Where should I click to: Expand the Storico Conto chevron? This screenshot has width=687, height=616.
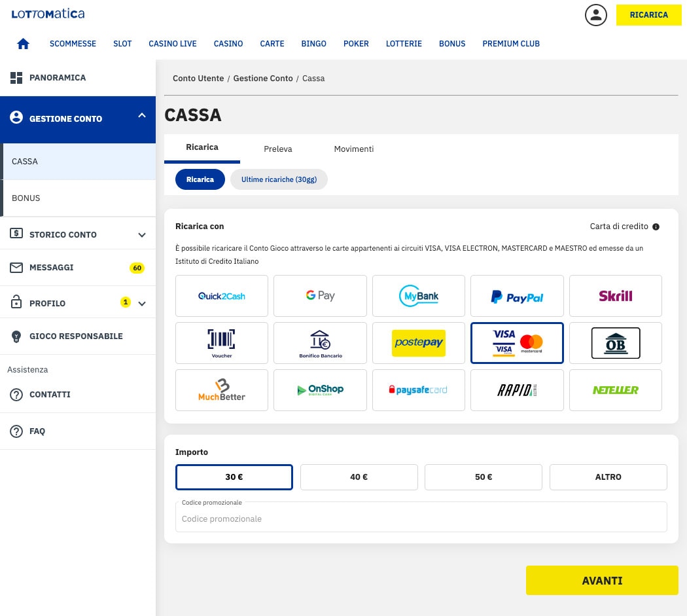tap(142, 235)
